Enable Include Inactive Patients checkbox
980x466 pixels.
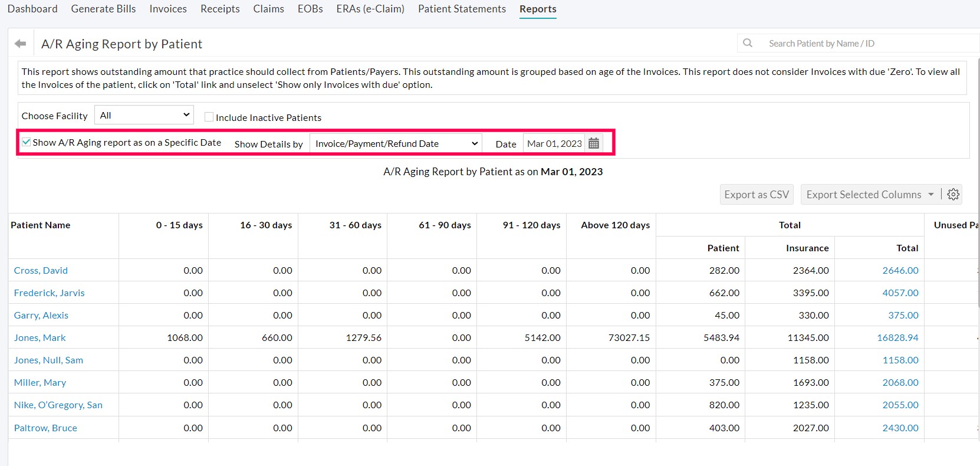(x=209, y=117)
